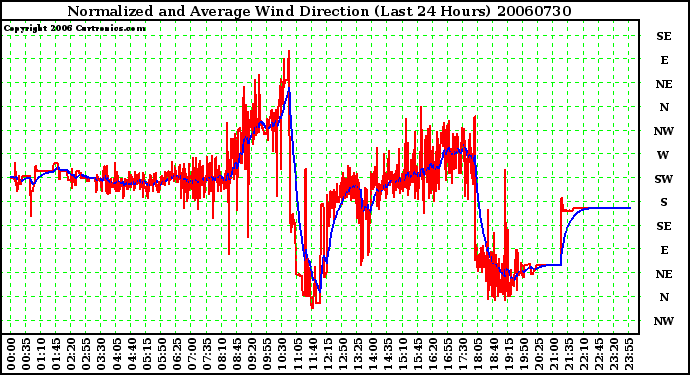Viewport: 690px width, 375px height.
Task: Select the 22:45 time label
Action: (x=598, y=354)
